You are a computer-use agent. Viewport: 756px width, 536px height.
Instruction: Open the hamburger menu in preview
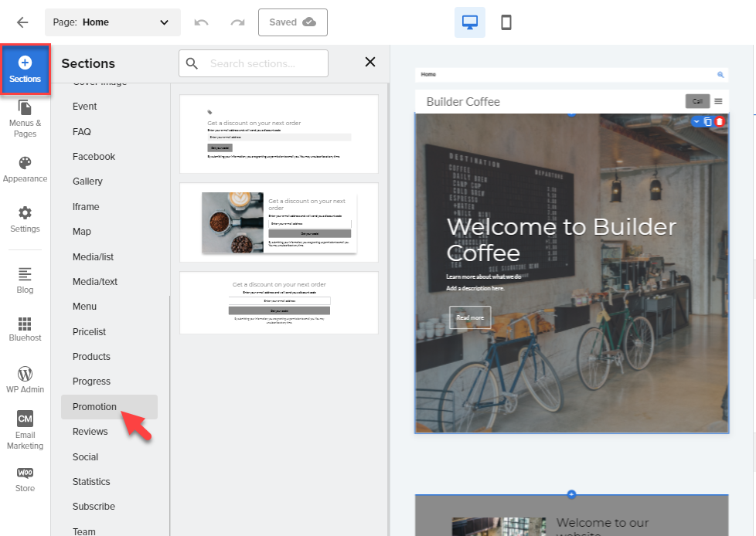tap(718, 101)
